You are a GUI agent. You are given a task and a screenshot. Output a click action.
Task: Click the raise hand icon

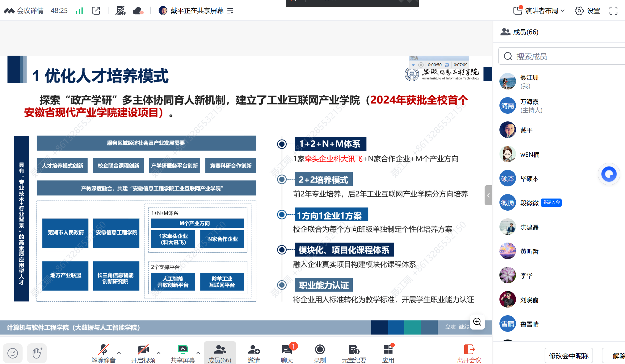(x=37, y=353)
